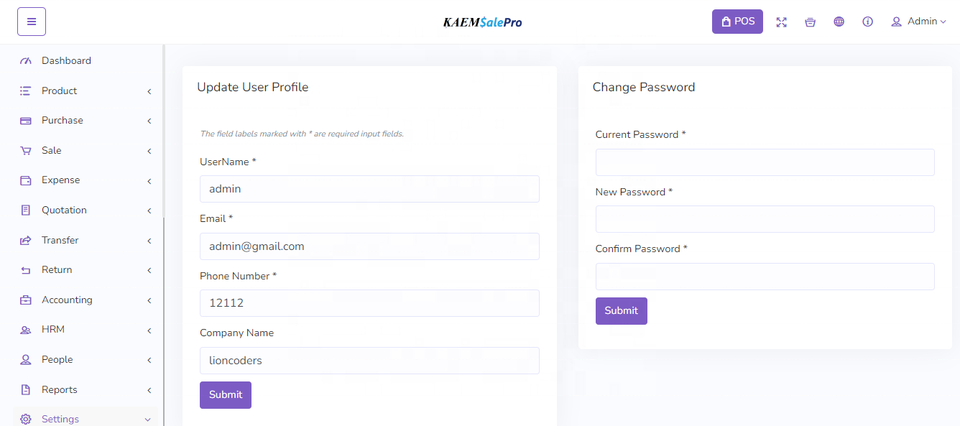Screen dimensions: 960x426
Task: Click the Expense wallet icon in sidebar
Action: (26, 181)
